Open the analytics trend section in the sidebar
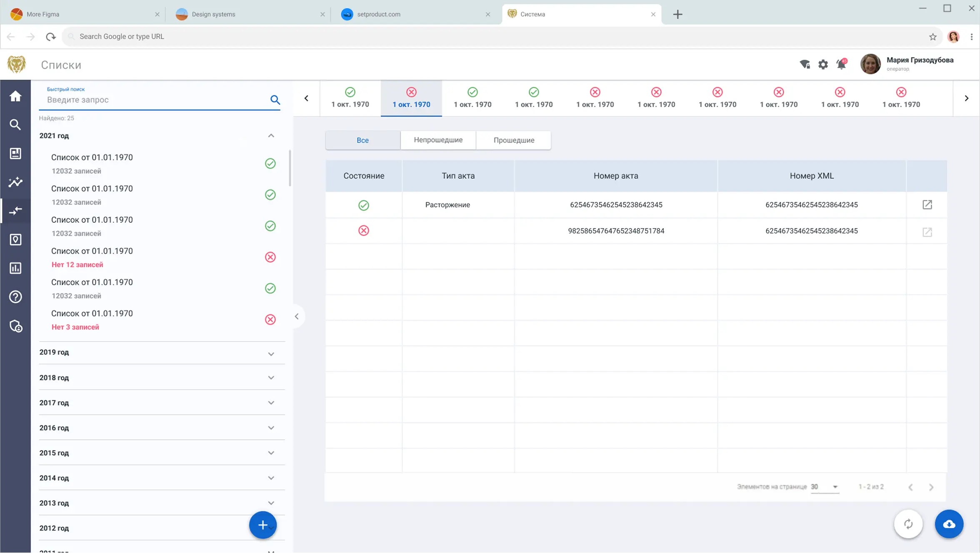Image resolution: width=980 pixels, height=553 pixels. point(15,182)
